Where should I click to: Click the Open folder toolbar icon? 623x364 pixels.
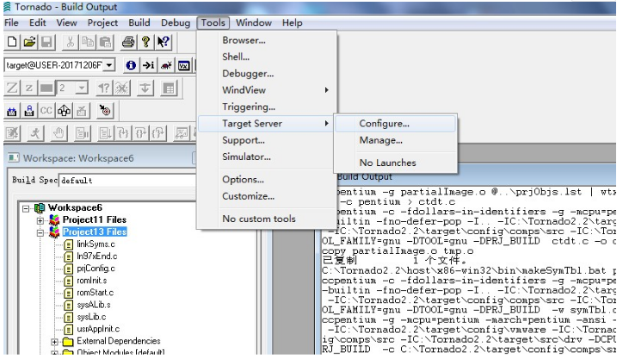coord(29,41)
